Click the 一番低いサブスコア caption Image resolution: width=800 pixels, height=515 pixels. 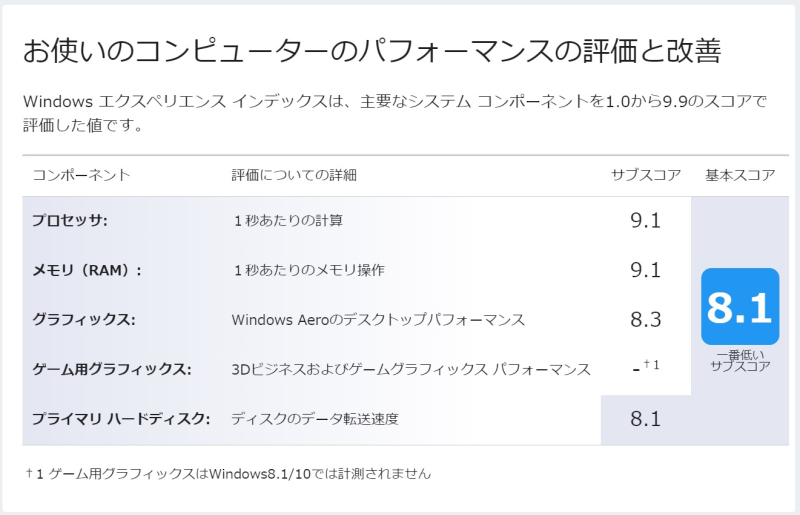[740, 360]
